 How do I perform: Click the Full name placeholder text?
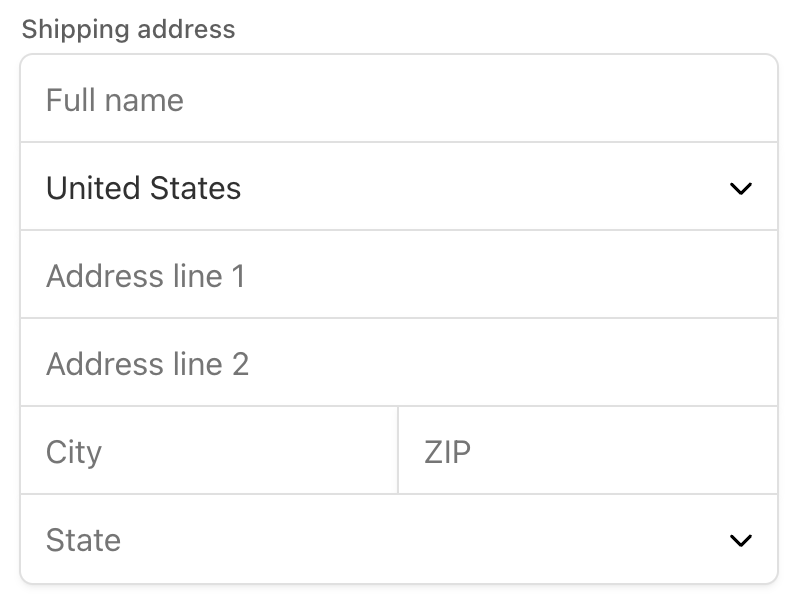point(115,100)
